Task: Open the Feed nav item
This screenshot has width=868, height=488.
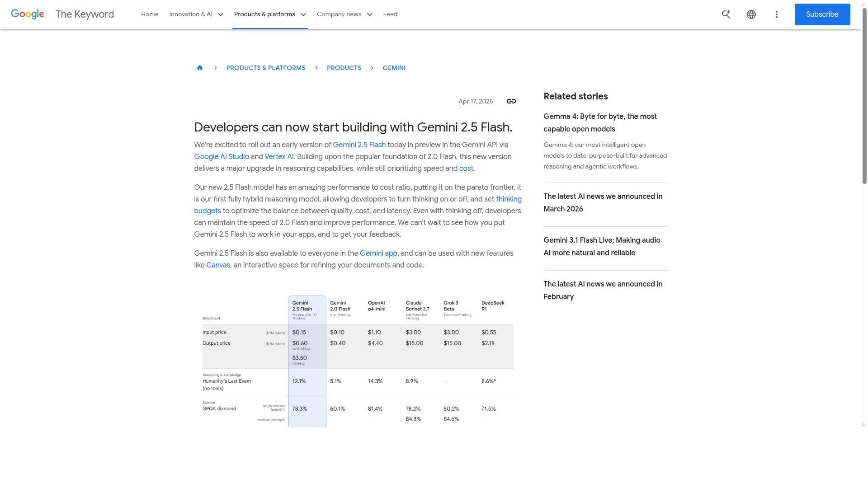Action: click(390, 14)
